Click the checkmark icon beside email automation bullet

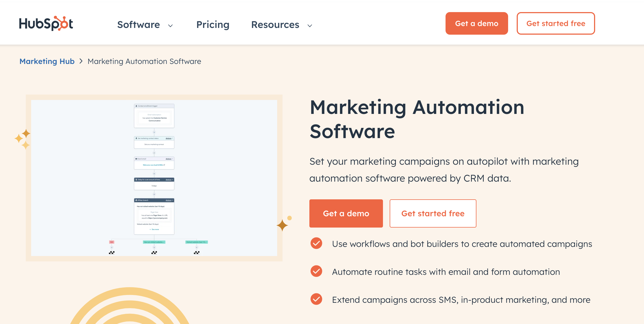pyautogui.click(x=316, y=271)
